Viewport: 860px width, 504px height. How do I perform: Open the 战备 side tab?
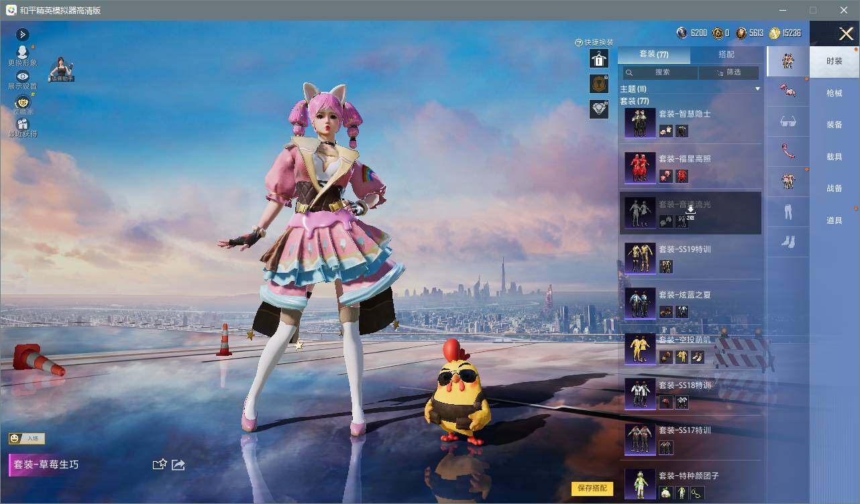[835, 188]
